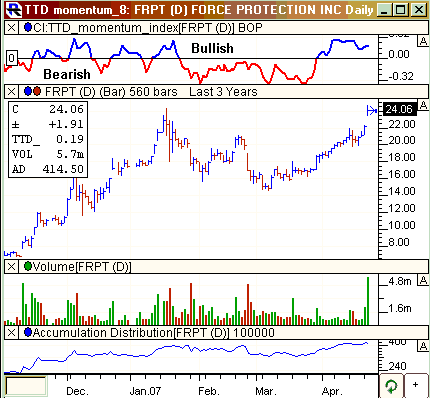Click the -0.32 momentum axis label

click(401, 76)
